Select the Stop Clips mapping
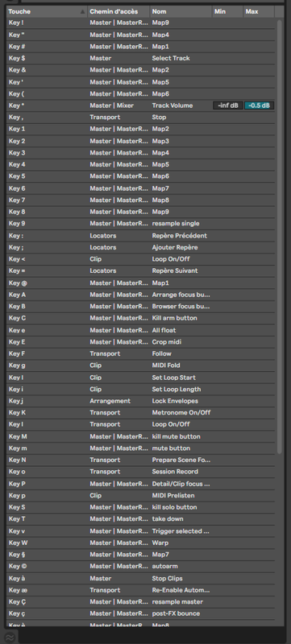The image size is (291, 644). tap(168, 578)
